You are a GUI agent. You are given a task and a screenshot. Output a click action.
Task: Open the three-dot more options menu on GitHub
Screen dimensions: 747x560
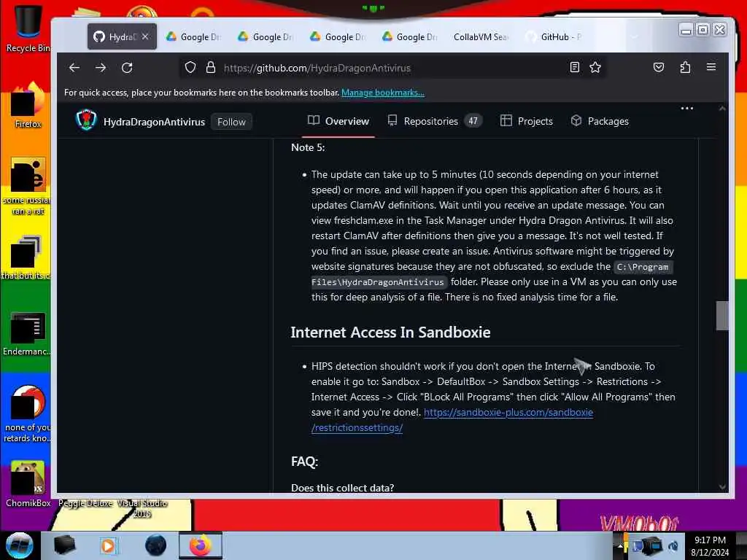686,109
